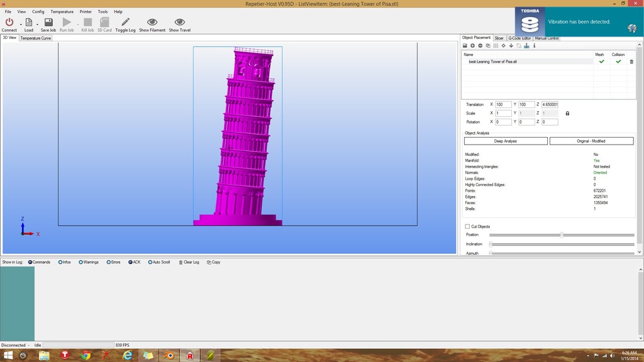Click the Translation X input field
644x362 pixels.
503,105
